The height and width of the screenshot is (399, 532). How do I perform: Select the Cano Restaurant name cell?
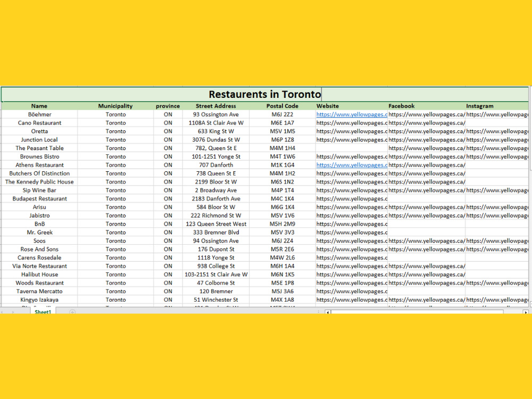39,123
